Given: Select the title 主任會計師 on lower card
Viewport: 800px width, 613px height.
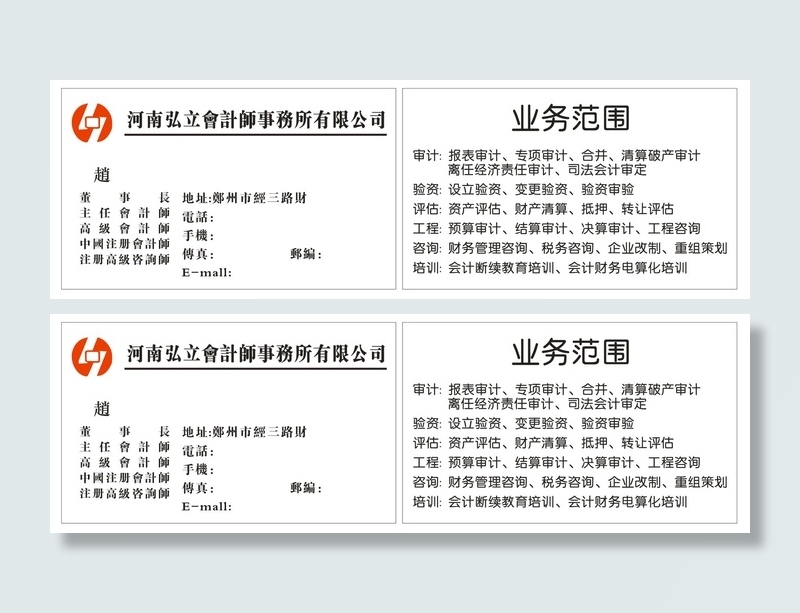Looking at the screenshot, I should point(124,446).
